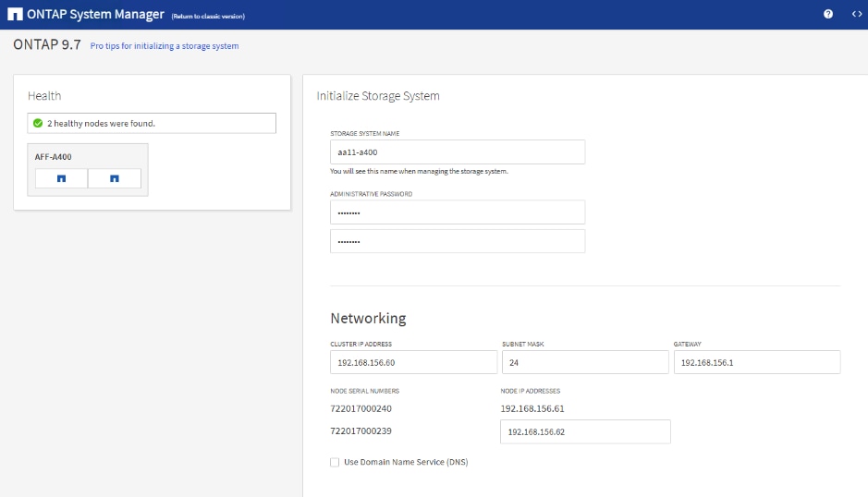Click the ONTAP 9.7 version text
The image size is (868, 497).
(47, 44)
